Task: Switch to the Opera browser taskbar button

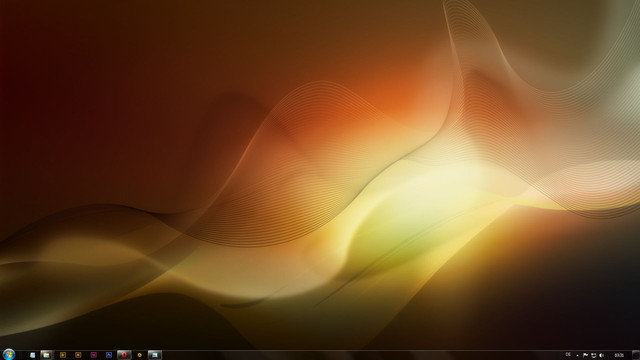Action: coord(124,355)
